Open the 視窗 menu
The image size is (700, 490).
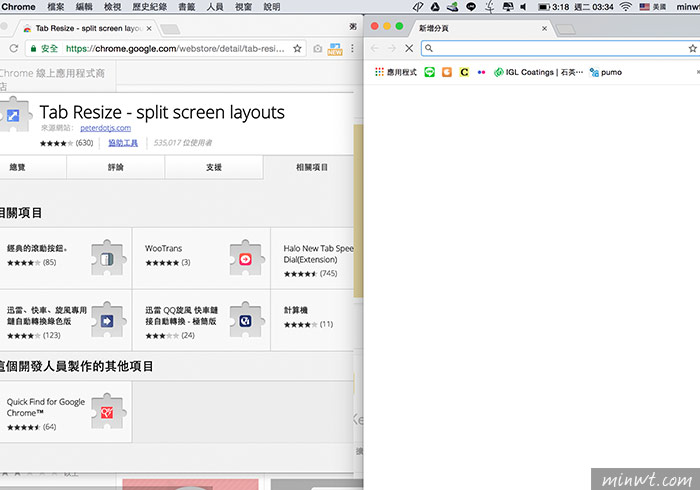click(243, 7)
